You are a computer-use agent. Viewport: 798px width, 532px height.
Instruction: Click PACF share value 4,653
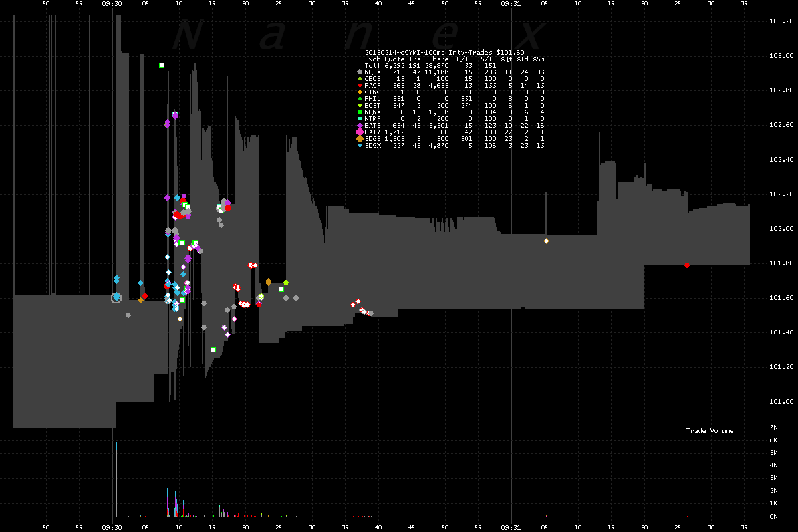pyautogui.click(x=439, y=85)
